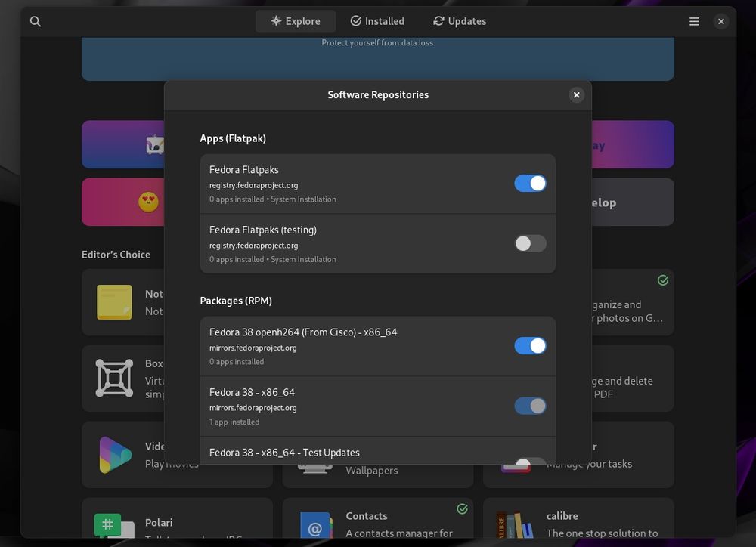Click the Polari IRC app icon
The image size is (756, 547).
coord(108,524)
